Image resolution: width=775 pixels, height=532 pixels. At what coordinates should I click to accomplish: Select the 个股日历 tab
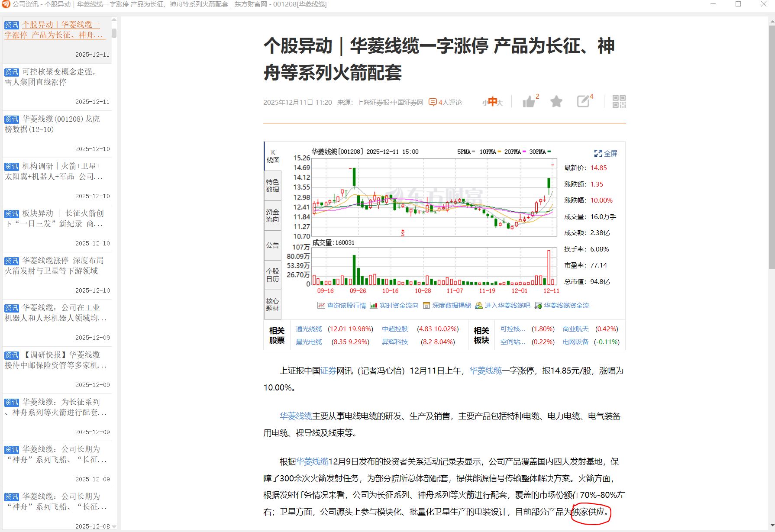point(273,275)
